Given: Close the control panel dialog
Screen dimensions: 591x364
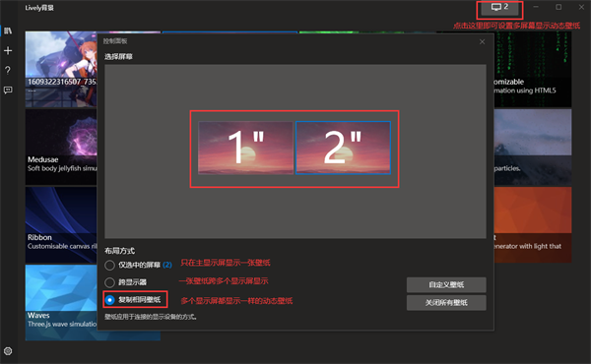Looking at the screenshot, I should click(x=482, y=41).
